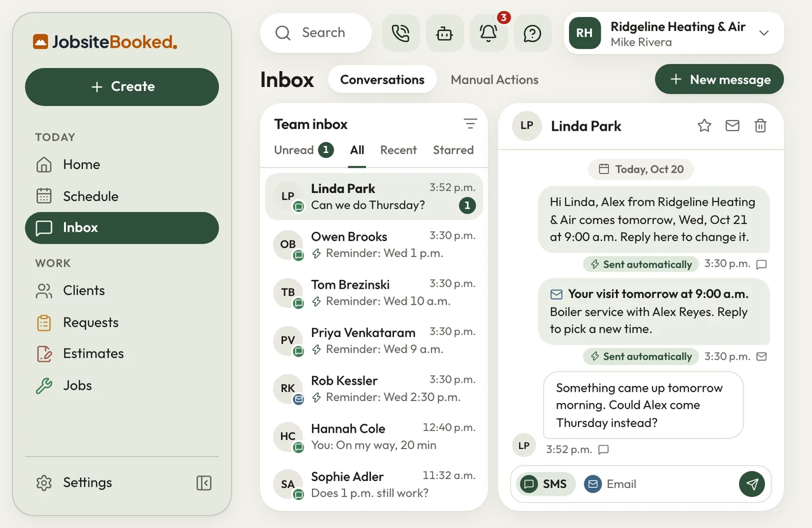The width and height of the screenshot is (812, 528).
Task: Collapse the sidebar panel
Action: (x=204, y=483)
